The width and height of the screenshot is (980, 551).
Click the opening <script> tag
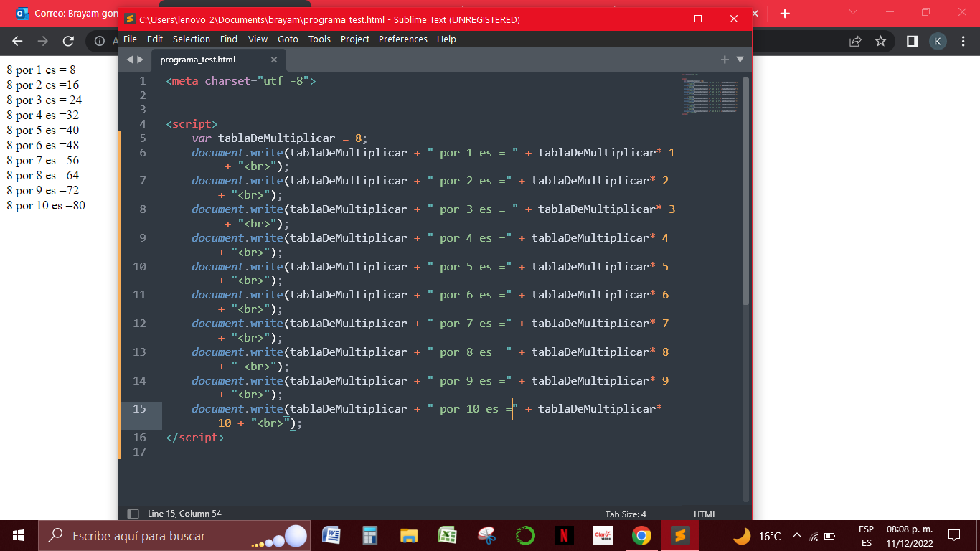pyautogui.click(x=192, y=124)
